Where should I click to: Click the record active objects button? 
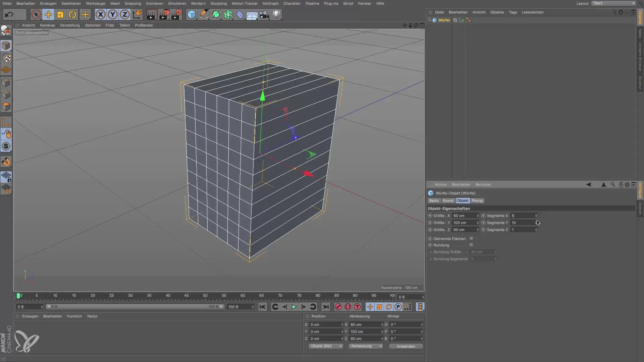tap(338, 307)
